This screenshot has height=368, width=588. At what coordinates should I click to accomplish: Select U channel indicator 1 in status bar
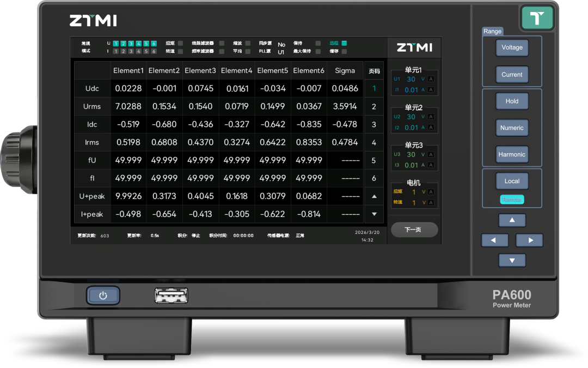click(x=116, y=44)
